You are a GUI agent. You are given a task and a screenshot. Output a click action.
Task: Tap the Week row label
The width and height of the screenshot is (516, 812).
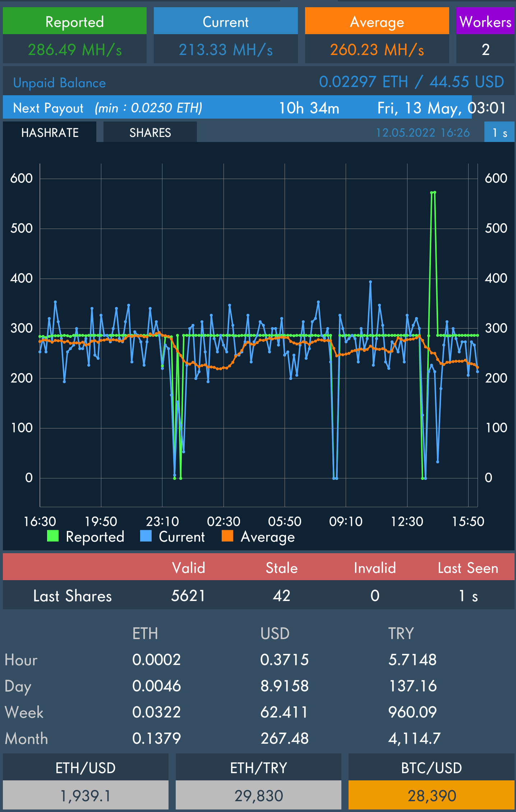24,712
